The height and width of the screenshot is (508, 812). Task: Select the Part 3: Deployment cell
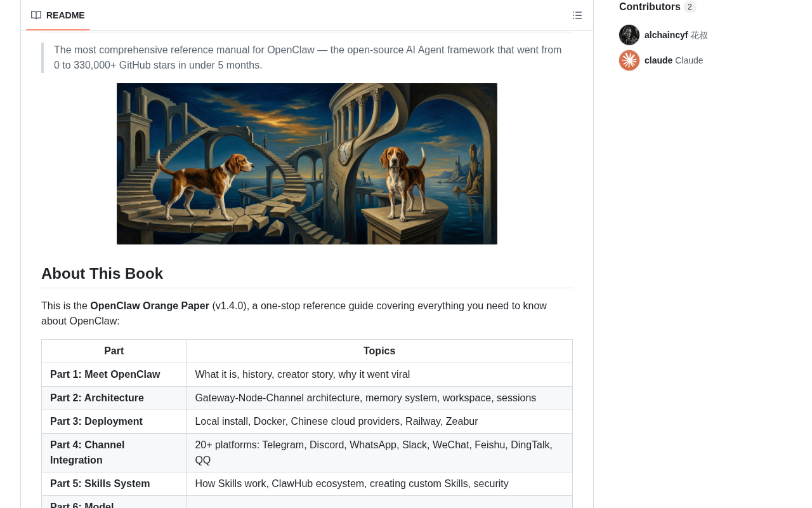click(x=114, y=422)
